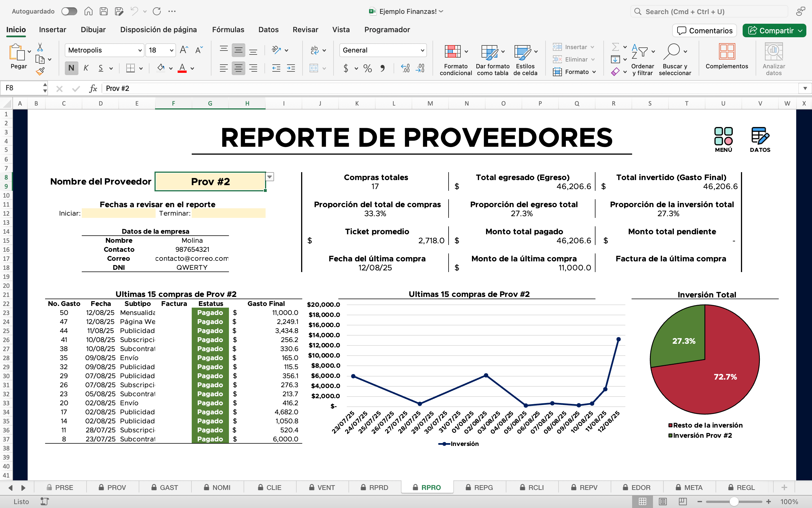Screen dimensions: 812x508
Task: Apply comma style format
Action: click(383, 69)
